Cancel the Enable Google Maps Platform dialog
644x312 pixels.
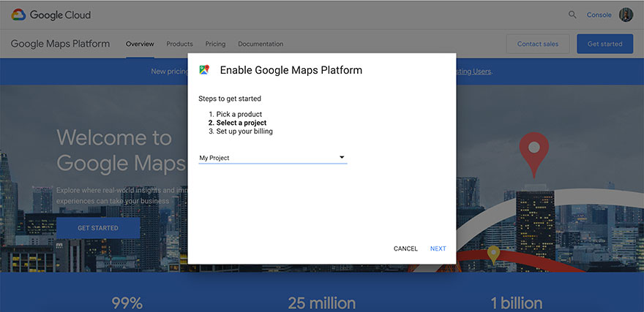point(405,248)
